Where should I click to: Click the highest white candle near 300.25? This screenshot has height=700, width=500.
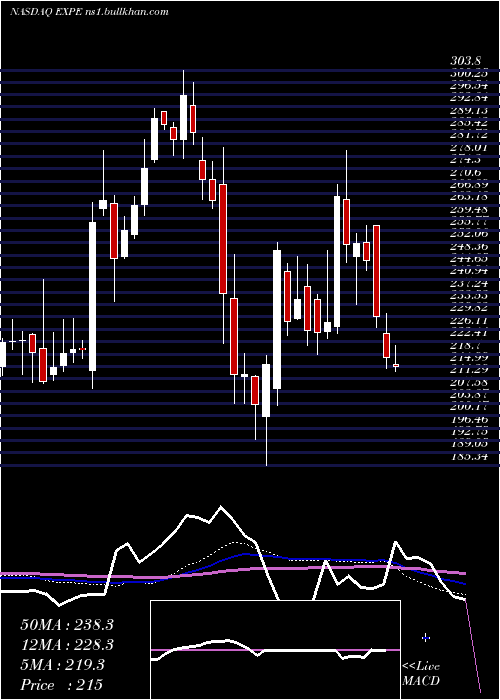[x=183, y=117]
